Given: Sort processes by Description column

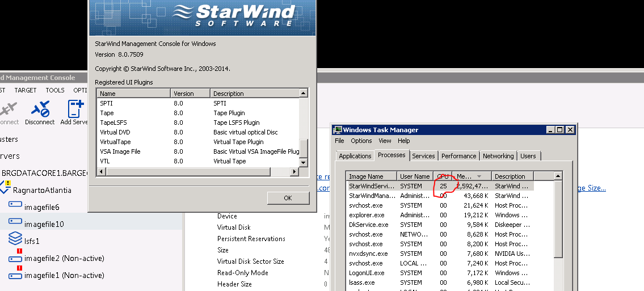Looking at the screenshot, I should [x=512, y=176].
